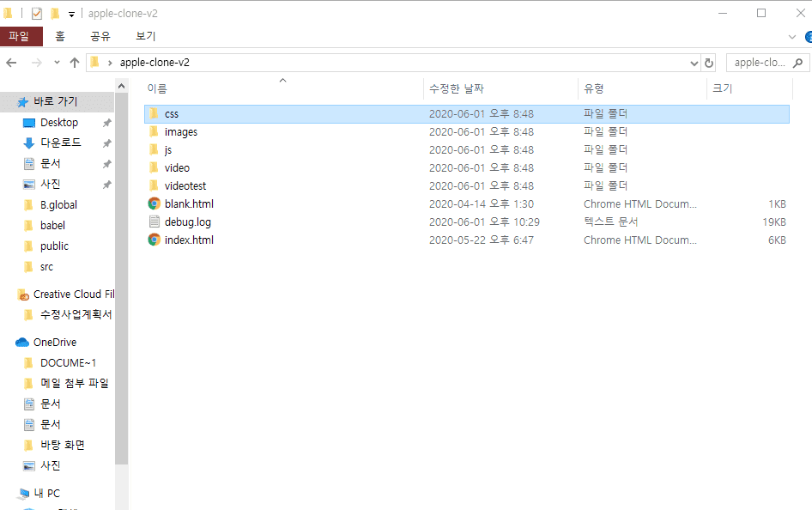Screen dimensions: 812x510
Task: Go back with the left arrow
Action: point(11,63)
